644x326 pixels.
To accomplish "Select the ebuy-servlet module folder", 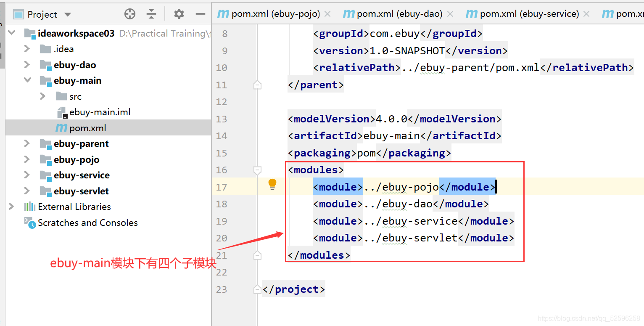I will [x=81, y=191].
